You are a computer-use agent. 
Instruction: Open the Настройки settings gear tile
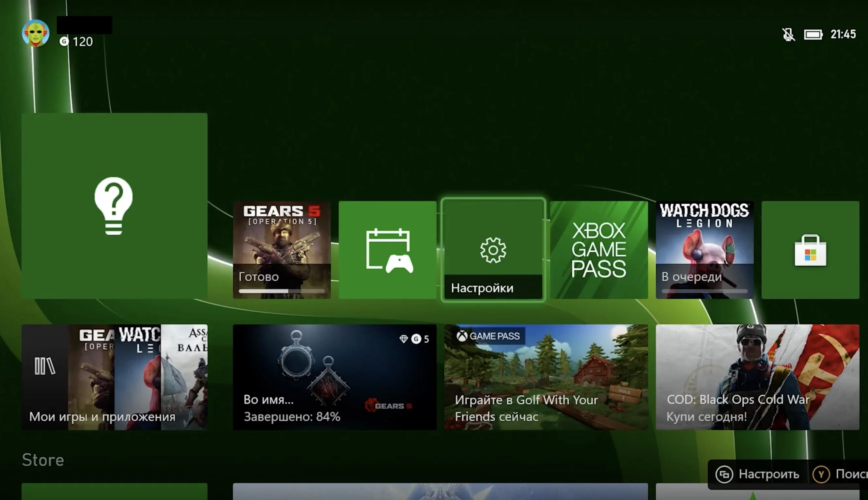493,250
